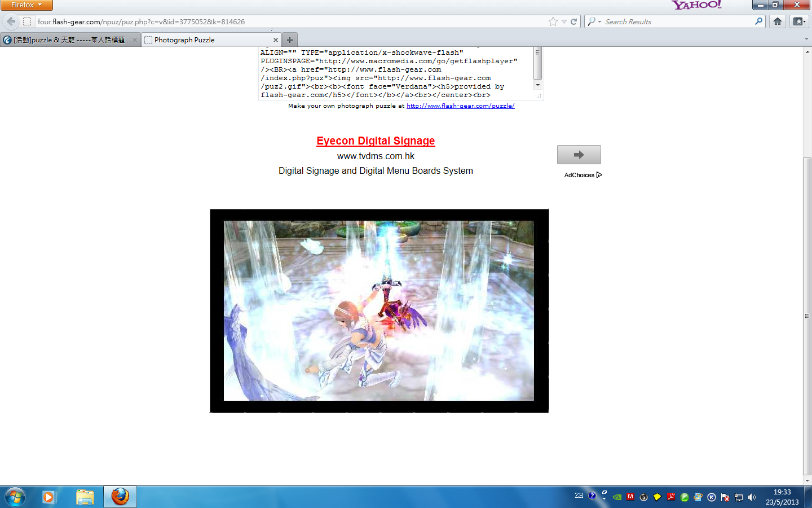Launch Windows Media Player from taskbar
This screenshot has width=812, height=508.
coord(48,497)
